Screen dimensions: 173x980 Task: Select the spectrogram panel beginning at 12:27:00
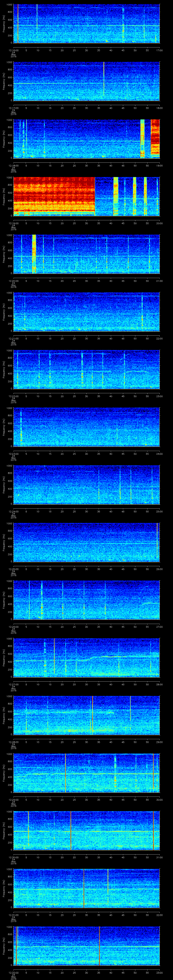pos(87,658)
